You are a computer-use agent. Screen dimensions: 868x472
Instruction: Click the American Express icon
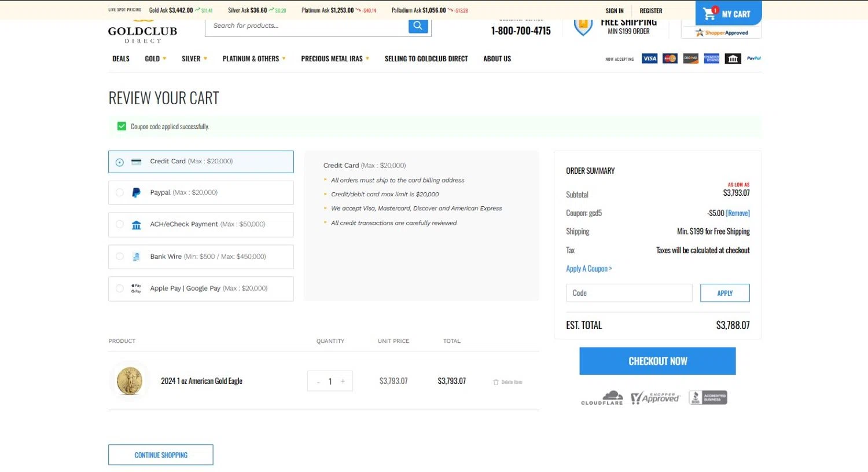point(712,58)
